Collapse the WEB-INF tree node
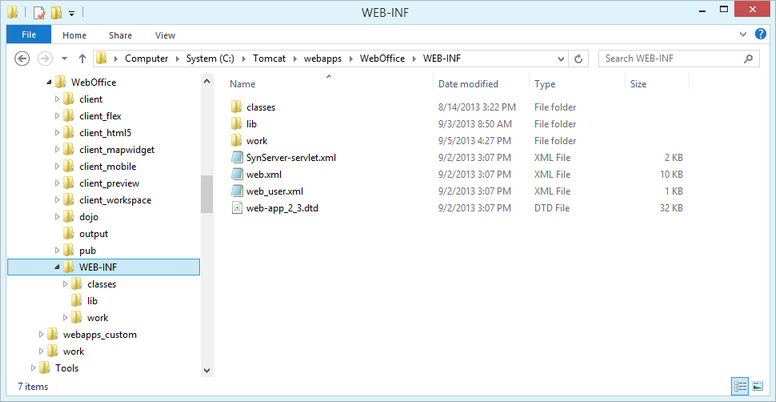Image resolution: width=776 pixels, height=402 pixels. [57, 268]
